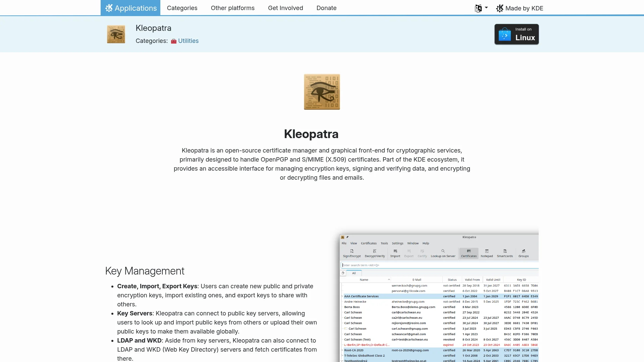
Task: Click the revoked status cell
Action: (449, 340)
